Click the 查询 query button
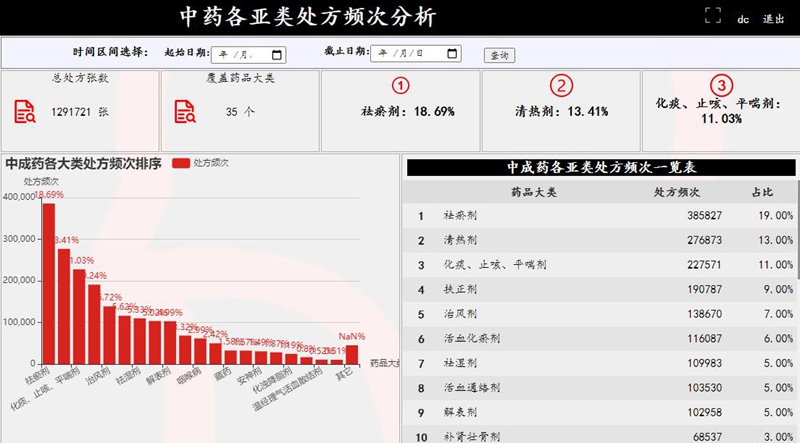The image size is (800, 443). 499,55
